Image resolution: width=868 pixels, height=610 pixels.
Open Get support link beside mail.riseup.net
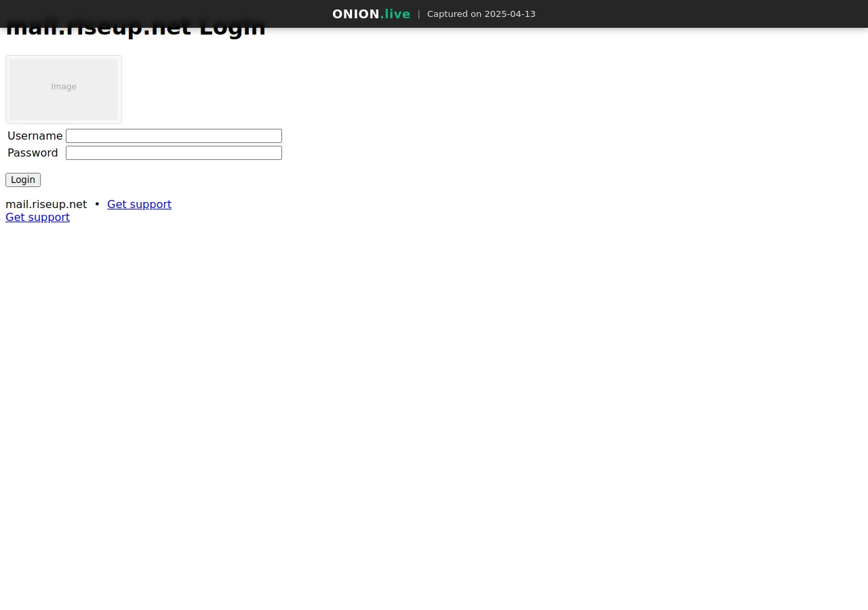[x=139, y=204]
